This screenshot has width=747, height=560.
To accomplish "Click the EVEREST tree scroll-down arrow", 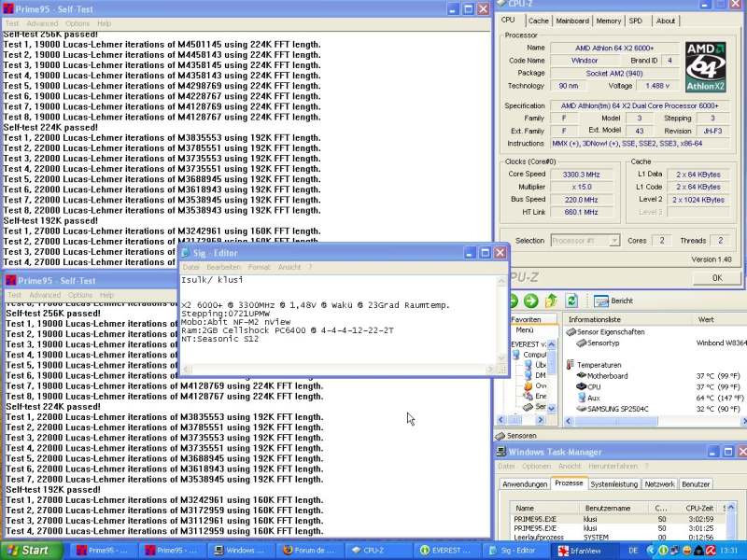I will click(x=552, y=408).
